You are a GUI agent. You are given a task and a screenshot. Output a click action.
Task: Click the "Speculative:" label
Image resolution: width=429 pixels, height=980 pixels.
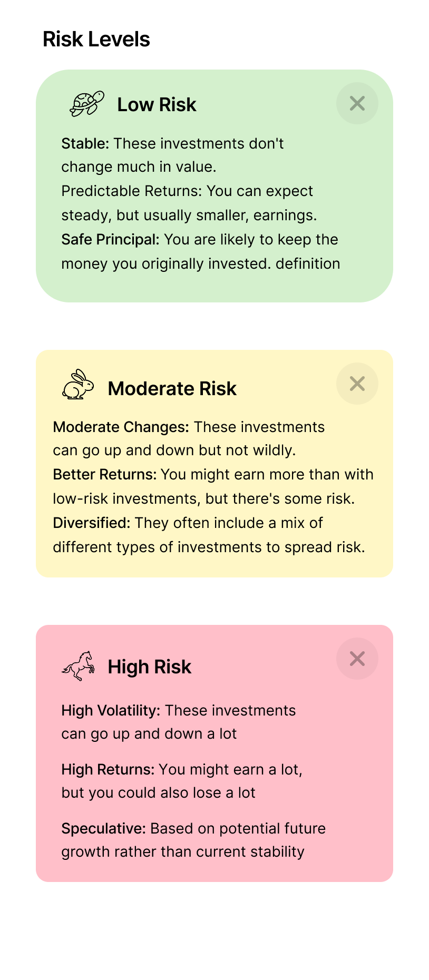(x=103, y=829)
